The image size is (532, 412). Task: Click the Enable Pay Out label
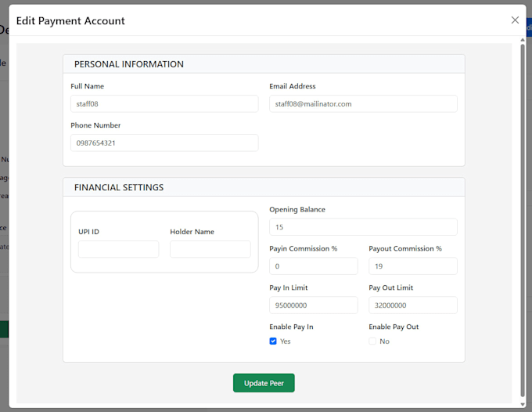[394, 327]
